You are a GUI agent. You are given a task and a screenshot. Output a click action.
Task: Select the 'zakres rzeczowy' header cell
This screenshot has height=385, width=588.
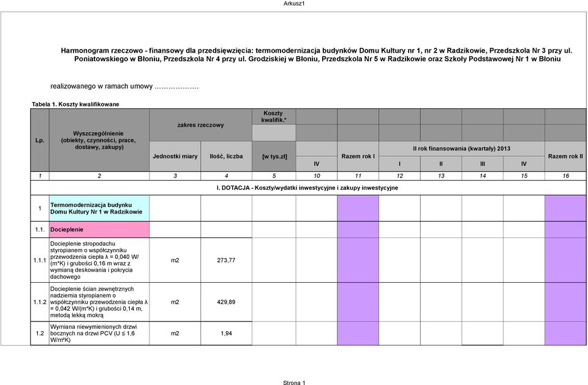[x=201, y=125]
